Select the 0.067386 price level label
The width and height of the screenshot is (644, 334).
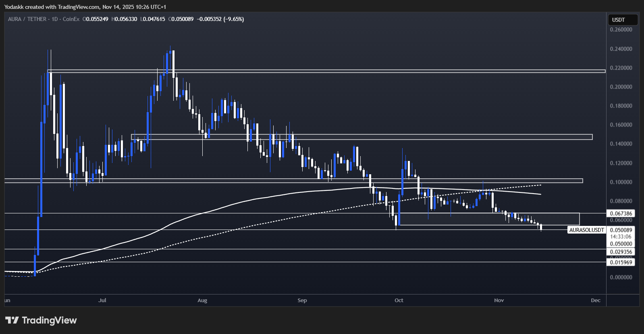(x=621, y=213)
